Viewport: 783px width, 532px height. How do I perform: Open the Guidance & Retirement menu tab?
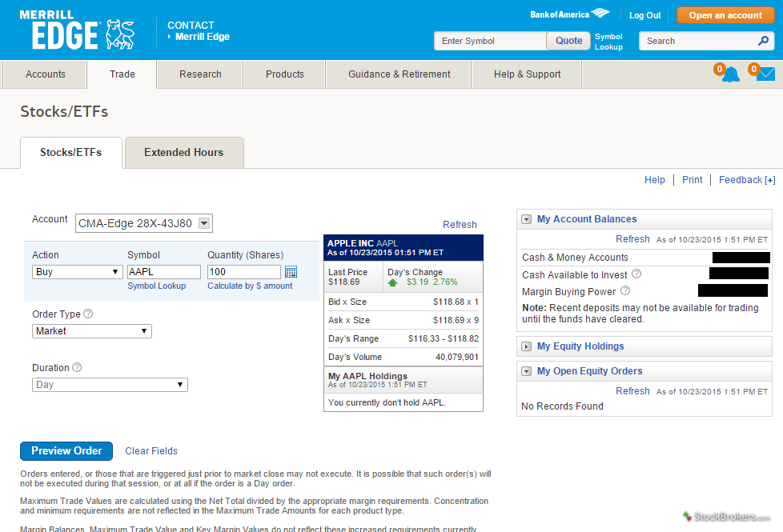point(399,74)
